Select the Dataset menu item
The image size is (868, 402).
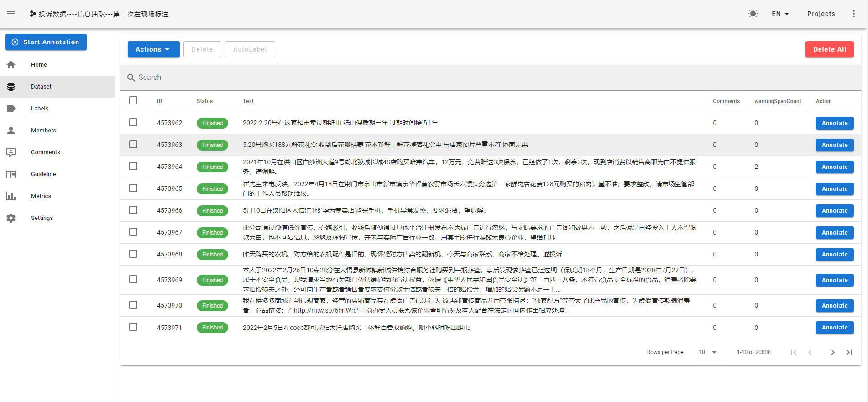[x=57, y=87]
